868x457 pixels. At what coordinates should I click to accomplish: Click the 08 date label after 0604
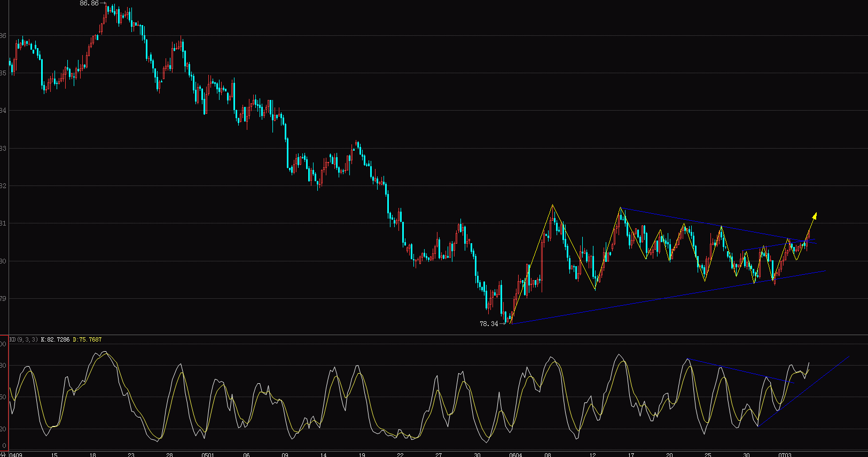click(x=548, y=455)
